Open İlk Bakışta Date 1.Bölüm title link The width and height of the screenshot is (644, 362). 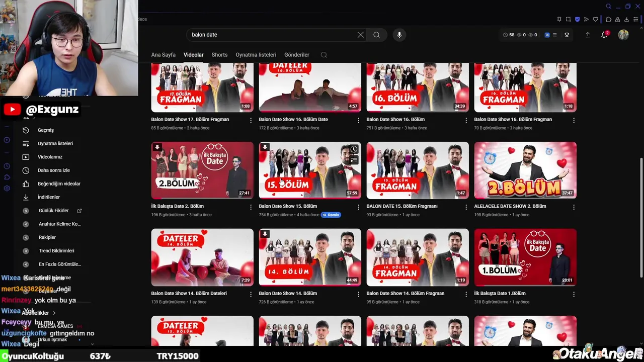(500, 293)
